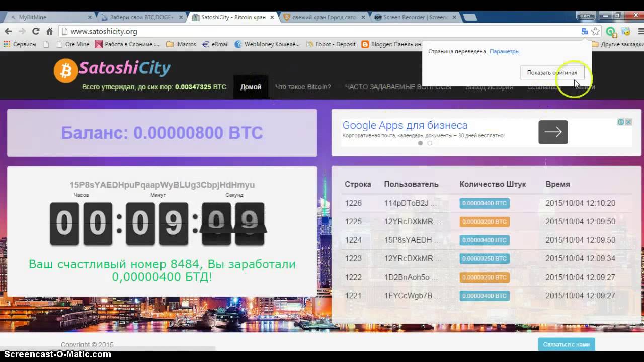Open the Сервисы apps shortcut
The width and height of the screenshot is (644, 362).
(20, 44)
